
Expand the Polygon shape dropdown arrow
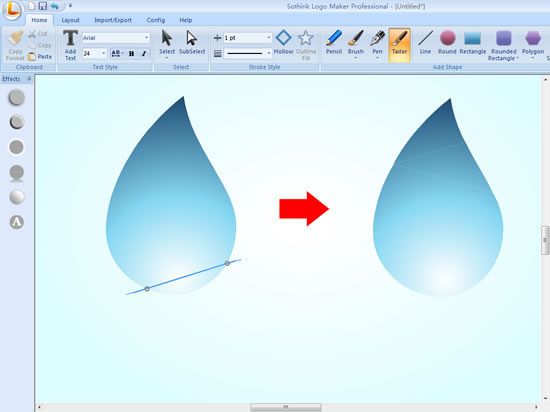(533, 58)
